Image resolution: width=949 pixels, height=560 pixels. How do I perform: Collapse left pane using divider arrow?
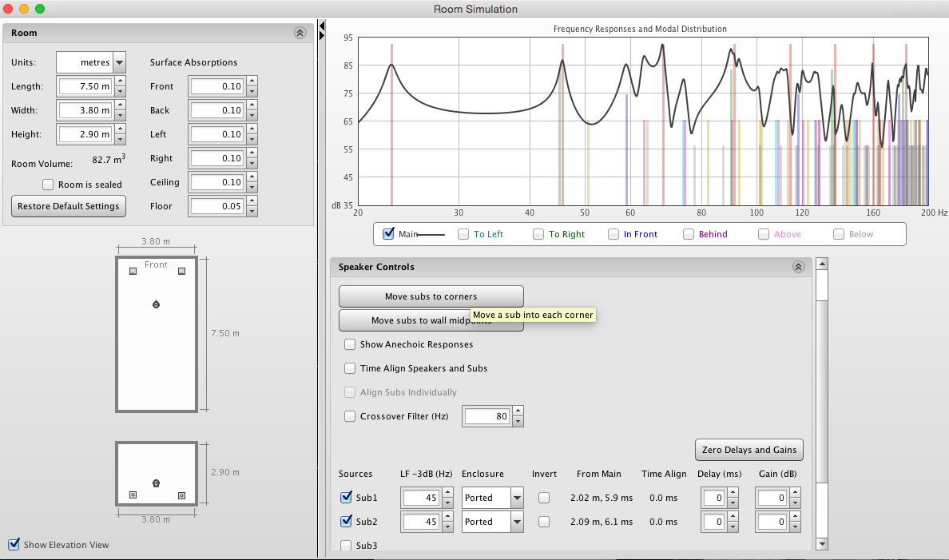(322, 26)
